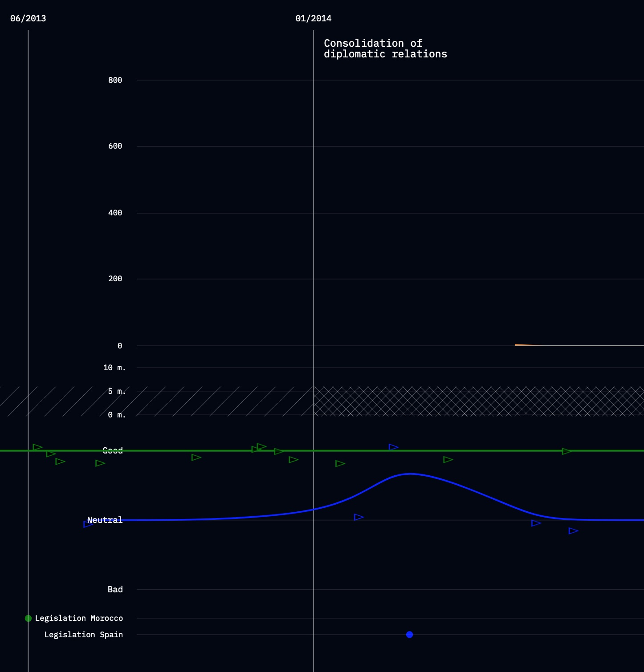Screen dimensions: 644x672
Task: Click the 200 axis label
Action: pyautogui.click(x=115, y=279)
